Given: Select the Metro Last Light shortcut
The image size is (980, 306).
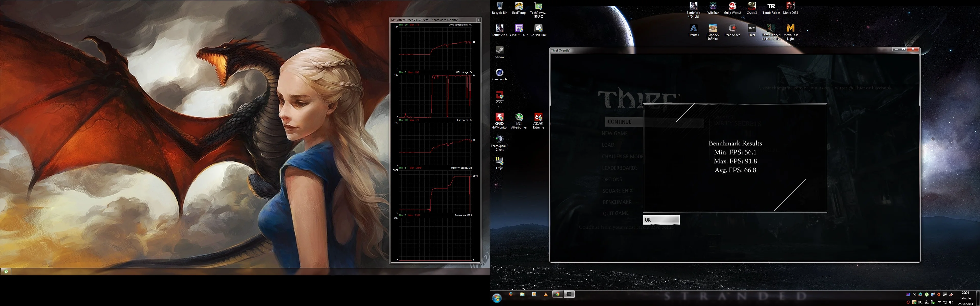Looking at the screenshot, I should [x=791, y=32].
